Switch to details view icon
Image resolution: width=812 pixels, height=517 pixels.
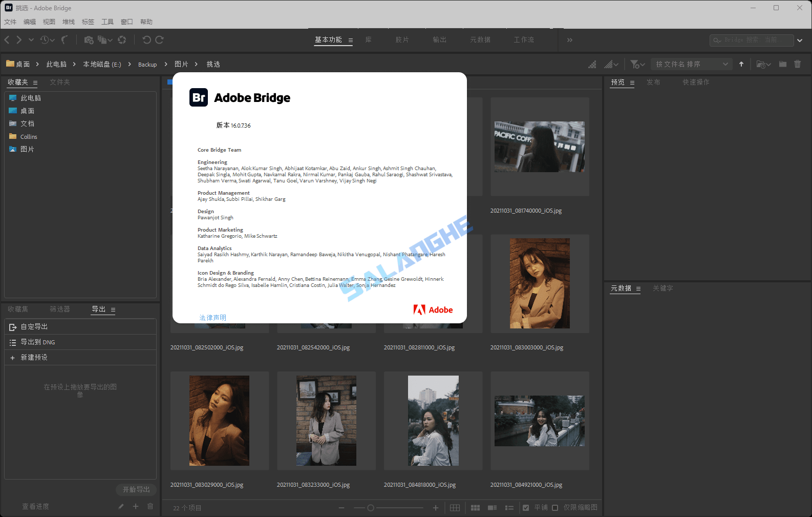pos(493,508)
